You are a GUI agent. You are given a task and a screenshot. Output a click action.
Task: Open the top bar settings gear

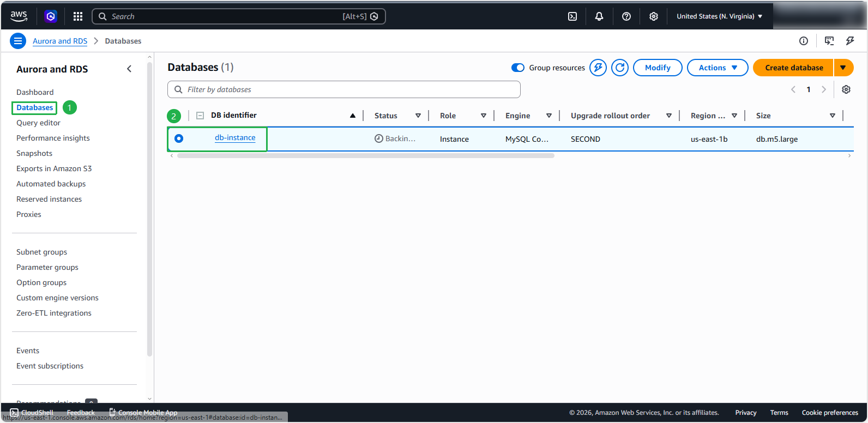654,16
